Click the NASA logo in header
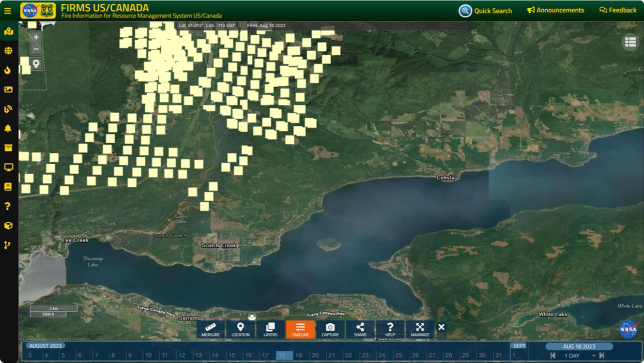This screenshot has height=363, width=644. (30, 10)
